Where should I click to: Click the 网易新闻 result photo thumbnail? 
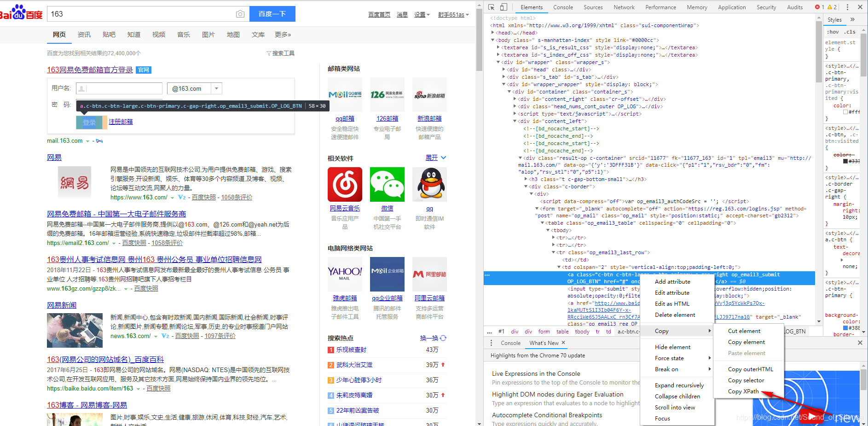(x=75, y=330)
